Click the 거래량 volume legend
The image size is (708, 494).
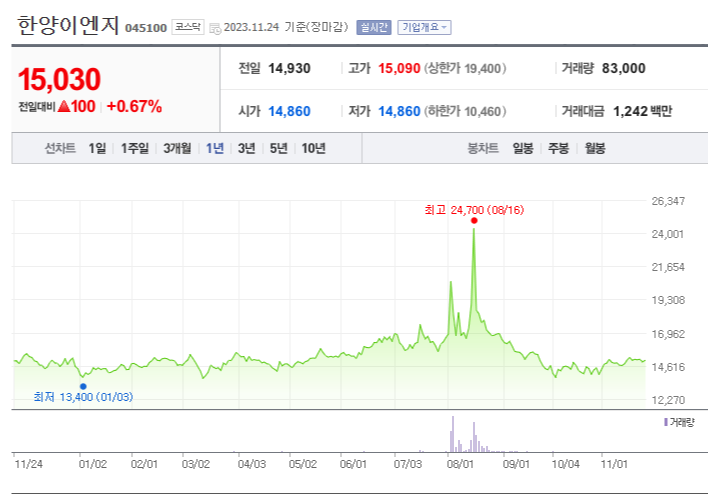point(679,422)
